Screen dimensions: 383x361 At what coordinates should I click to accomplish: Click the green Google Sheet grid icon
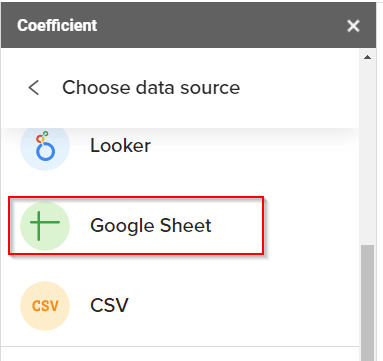[x=45, y=226]
